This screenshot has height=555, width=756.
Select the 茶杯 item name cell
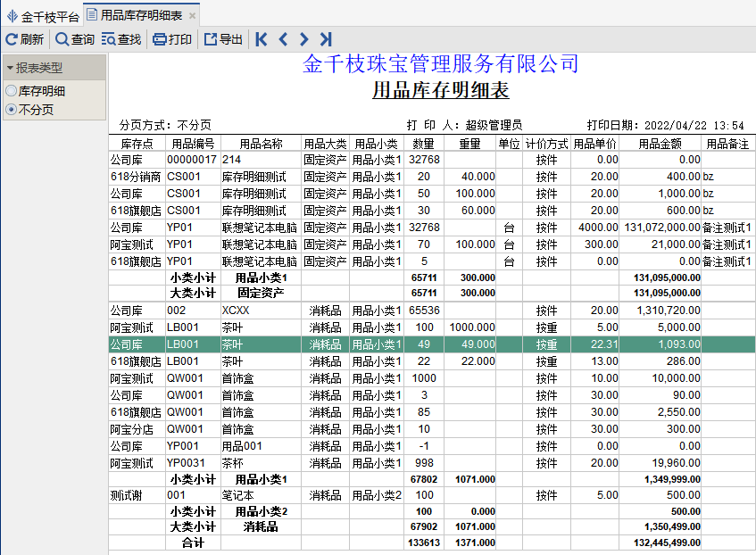[261, 463]
